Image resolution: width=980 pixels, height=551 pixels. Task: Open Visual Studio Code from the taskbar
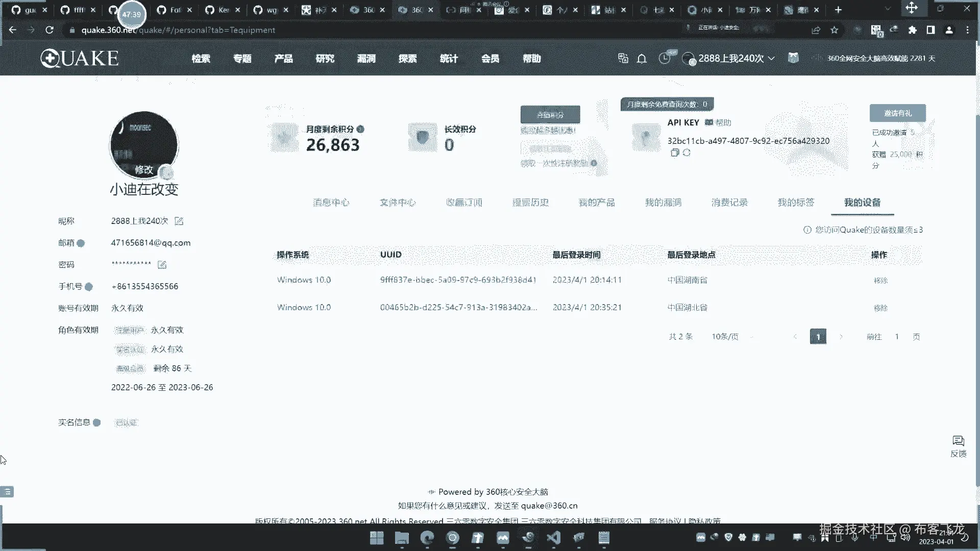pos(553,538)
